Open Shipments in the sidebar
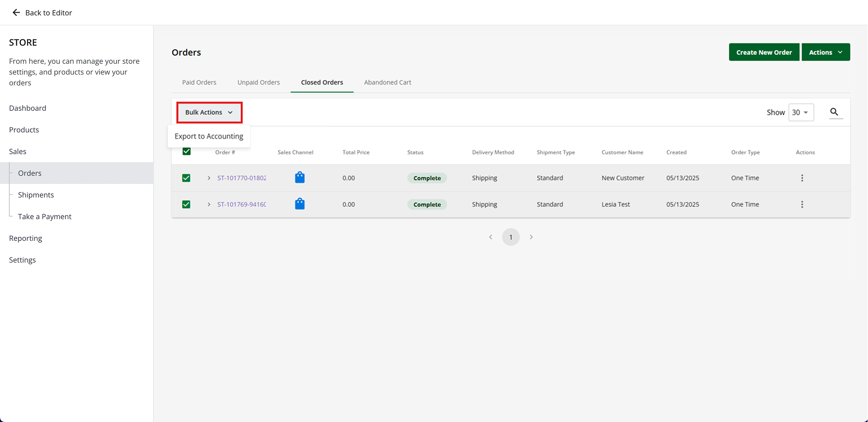 click(36, 195)
